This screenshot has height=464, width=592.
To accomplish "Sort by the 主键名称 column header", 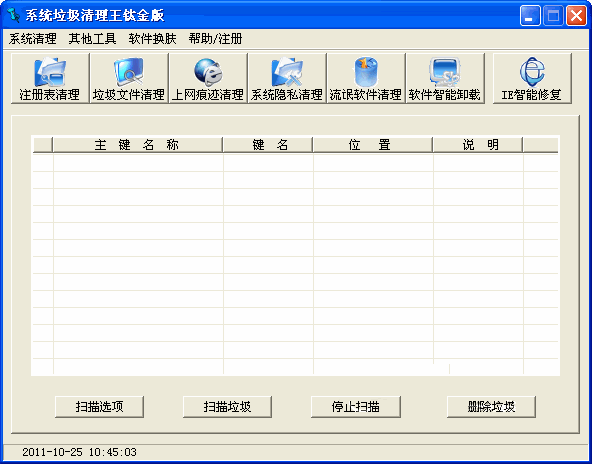I will click(x=137, y=145).
